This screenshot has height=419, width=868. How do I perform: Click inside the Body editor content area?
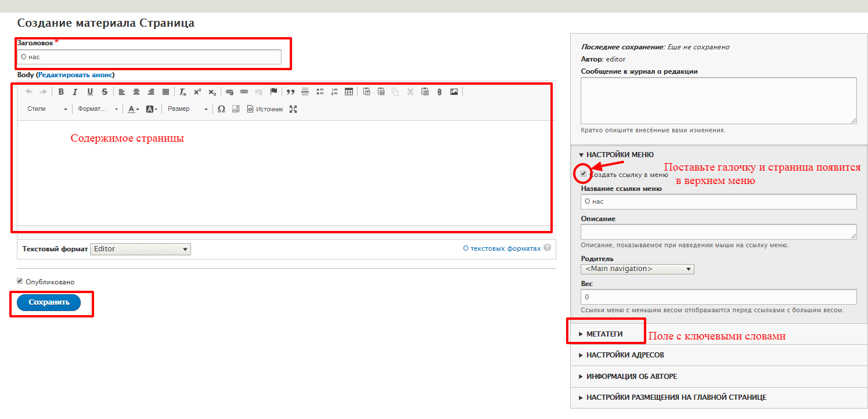point(286,172)
